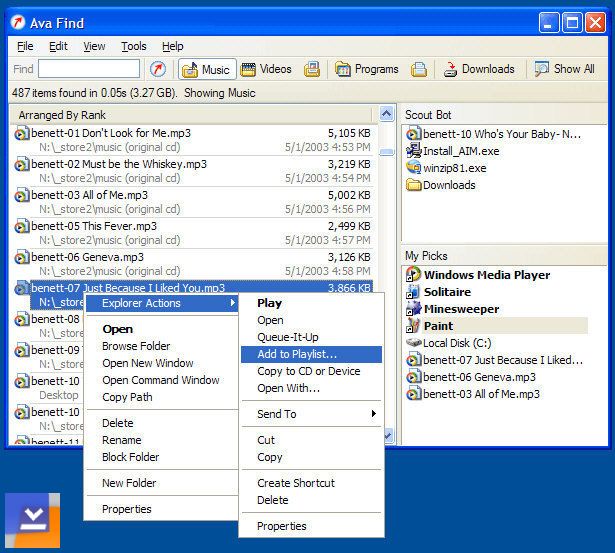Click the Show All magnifier icon
Image resolution: width=615 pixels, height=553 pixels.
(542, 69)
